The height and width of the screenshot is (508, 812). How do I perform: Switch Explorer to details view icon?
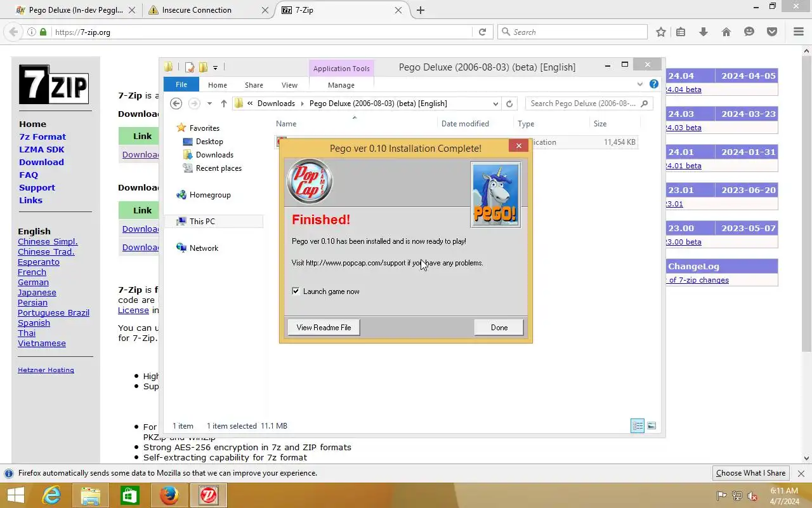[638, 426]
